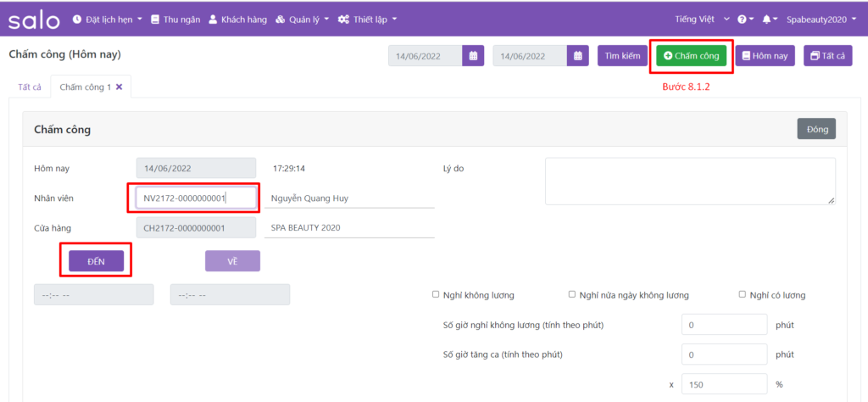Open the Thu ngân menu item
The image size is (868, 402).
pyautogui.click(x=175, y=19)
